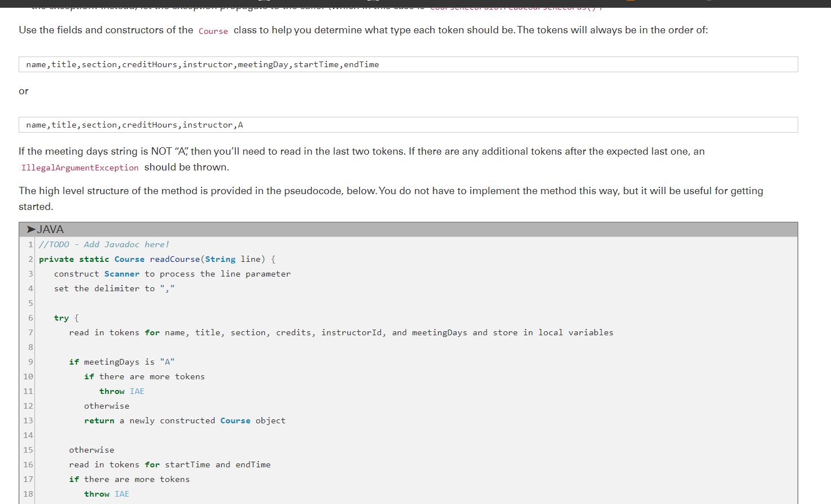Click the Scanner reference on line 3
This screenshot has height=504, width=831.
(x=122, y=274)
